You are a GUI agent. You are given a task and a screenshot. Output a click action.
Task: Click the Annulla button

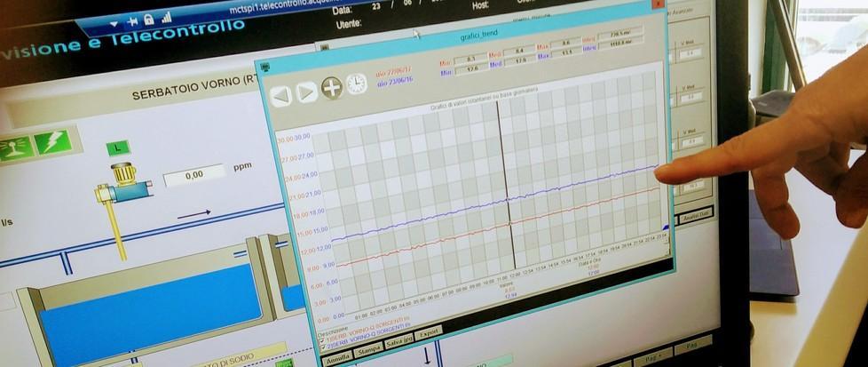337,359
